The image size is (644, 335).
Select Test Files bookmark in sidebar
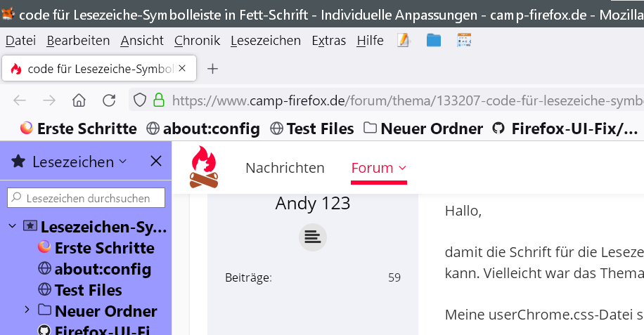[88, 289]
